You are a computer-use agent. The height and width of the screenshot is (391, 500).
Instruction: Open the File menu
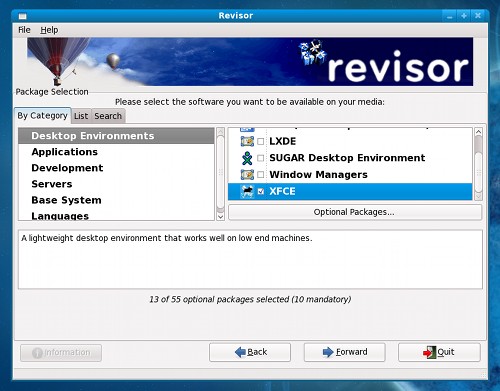pos(24,30)
